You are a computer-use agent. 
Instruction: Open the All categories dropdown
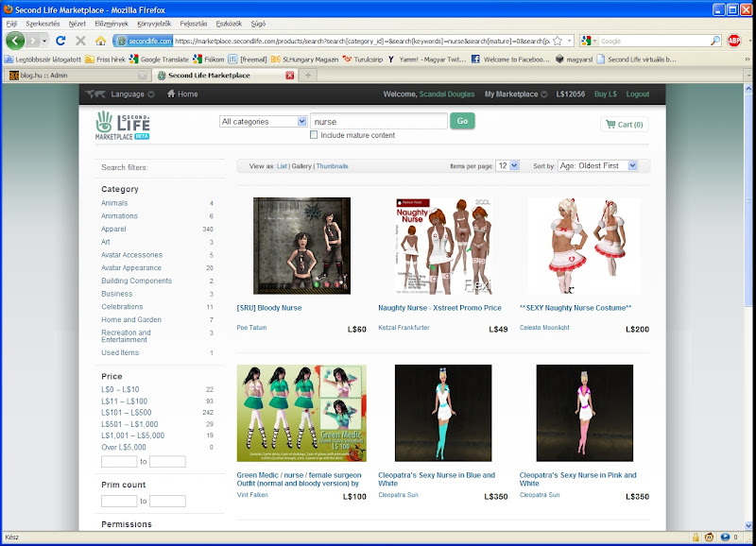[264, 122]
